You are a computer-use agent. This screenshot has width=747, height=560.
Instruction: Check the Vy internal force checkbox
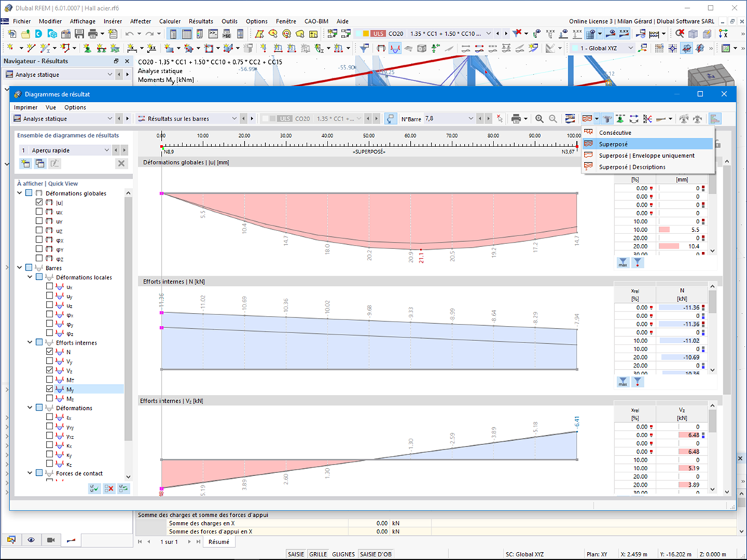point(50,361)
